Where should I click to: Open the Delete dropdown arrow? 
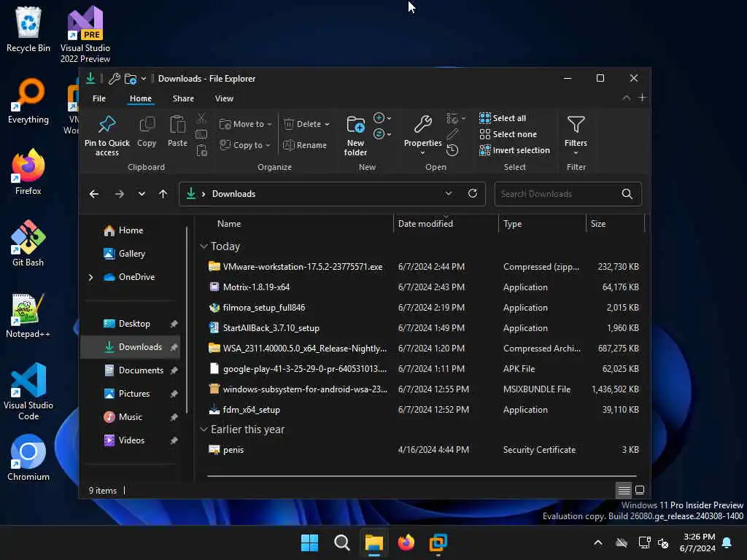pos(328,124)
